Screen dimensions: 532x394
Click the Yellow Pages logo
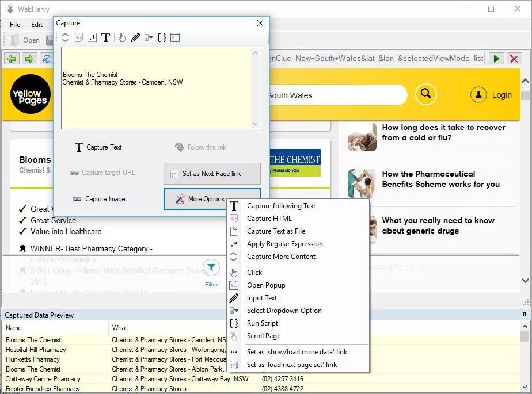31,94
